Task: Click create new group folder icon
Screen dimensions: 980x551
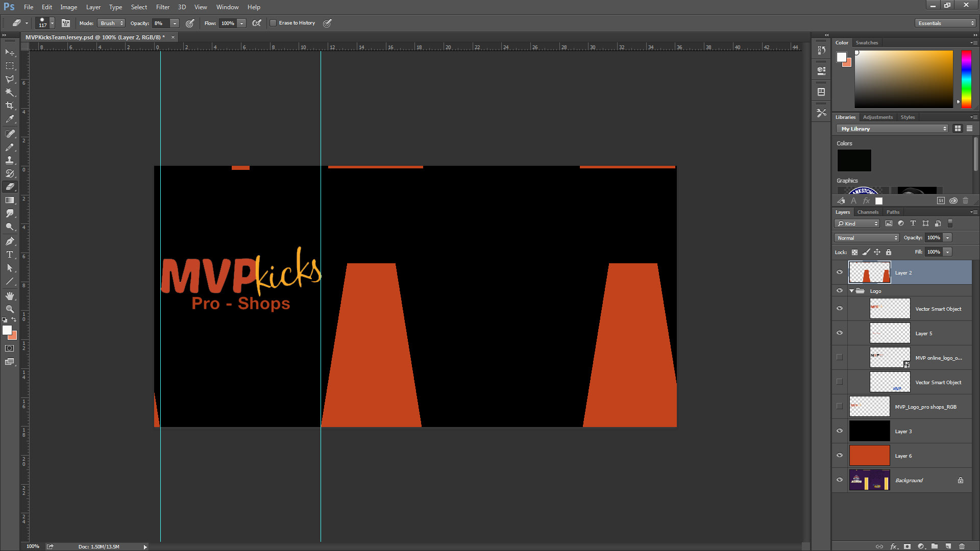Action: [x=934, y=546]
